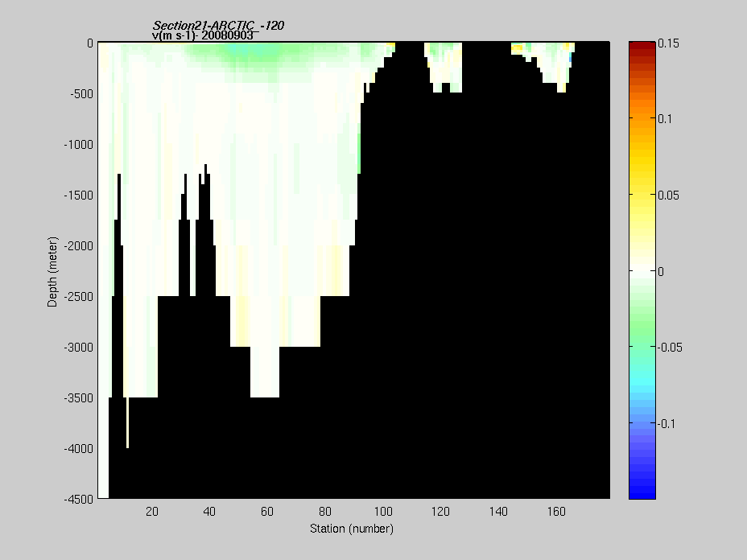Click the 0 label beside the colorbar
Screen dimensions: 747x560
(x=661, y=271)
